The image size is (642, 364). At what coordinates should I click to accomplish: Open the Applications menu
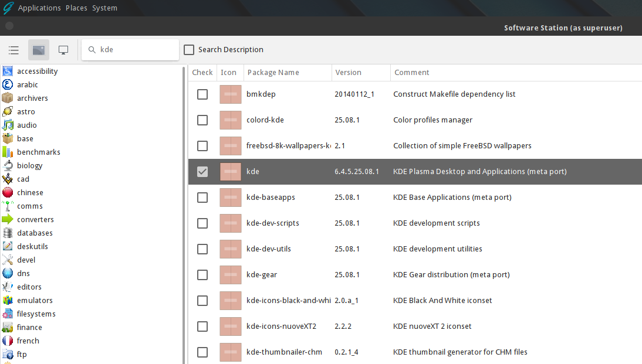(x=39, y=8)
